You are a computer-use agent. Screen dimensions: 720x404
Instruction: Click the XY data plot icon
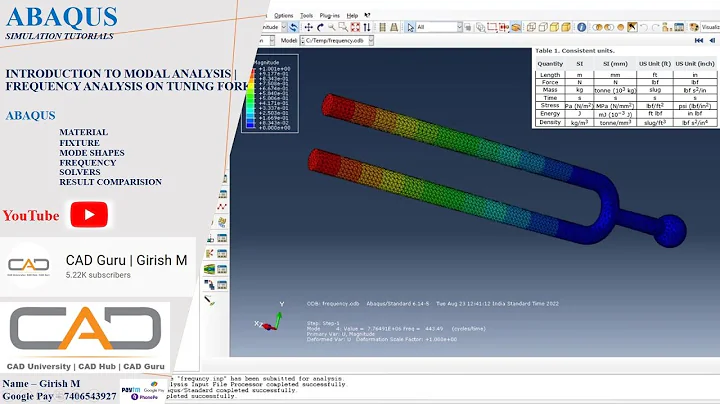[x=222, y=207]
